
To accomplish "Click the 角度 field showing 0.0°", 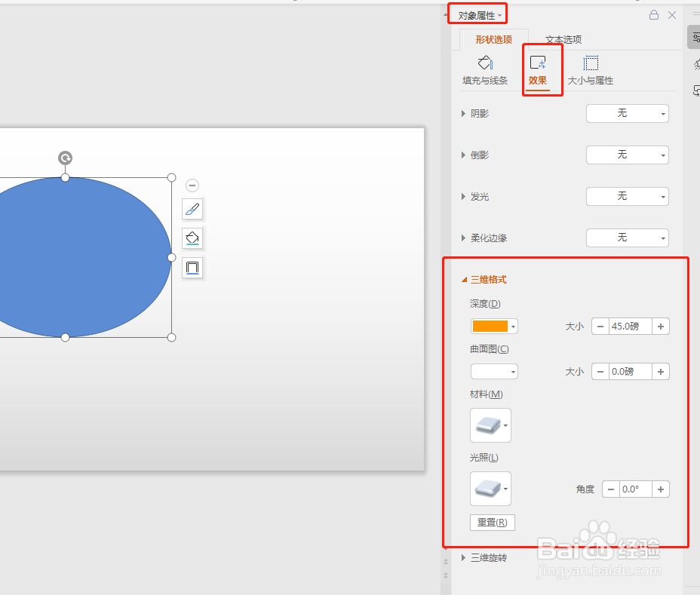I will click(636, 489).
